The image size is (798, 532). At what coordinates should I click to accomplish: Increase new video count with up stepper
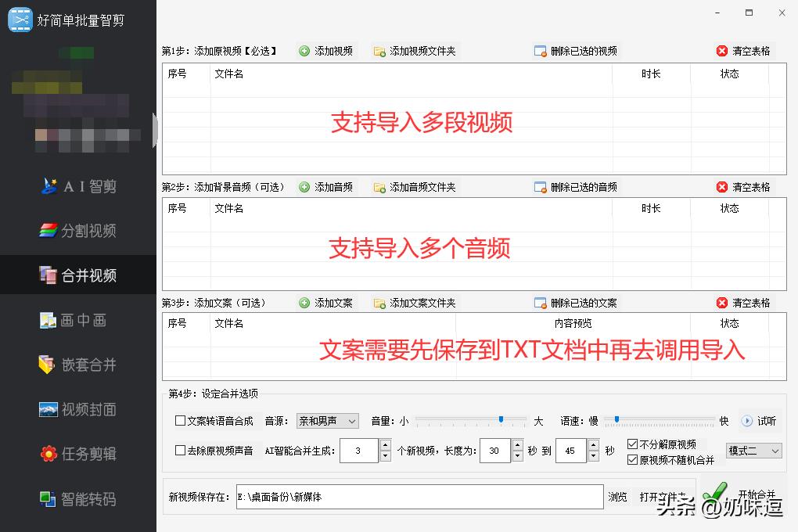pyautogui.click(x=386, y=446)
